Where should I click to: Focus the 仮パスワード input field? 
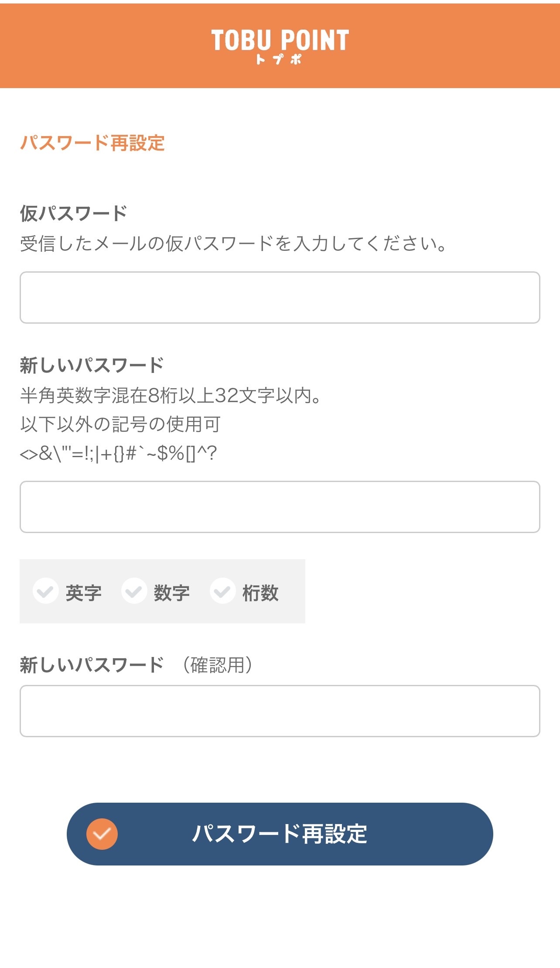tap(280, 298)
